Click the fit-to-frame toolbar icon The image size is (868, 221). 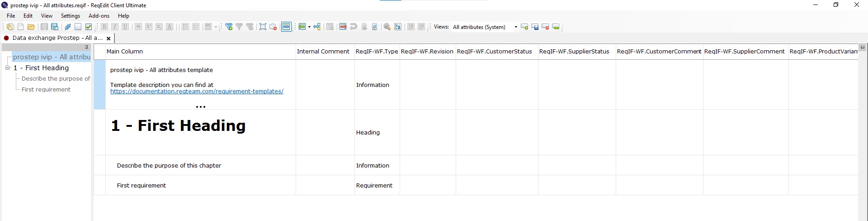pyautogui.click(x=263, y=27)
